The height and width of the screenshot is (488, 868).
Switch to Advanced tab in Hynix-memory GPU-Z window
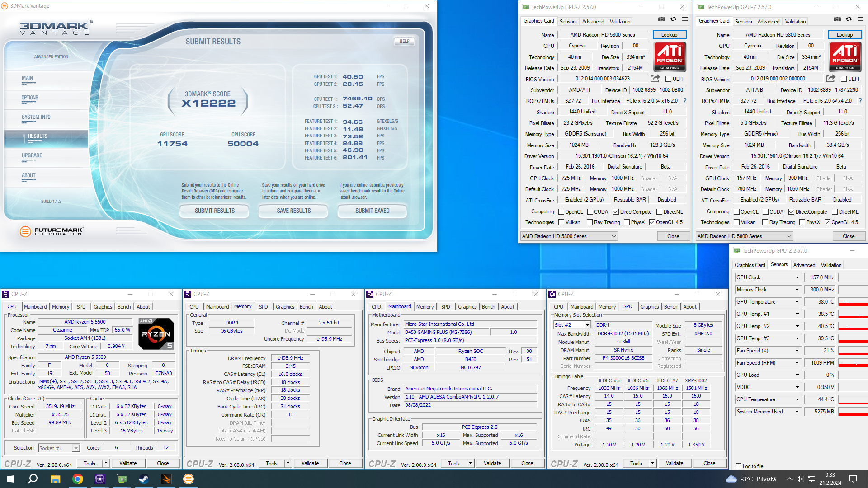tap(769, 21)
